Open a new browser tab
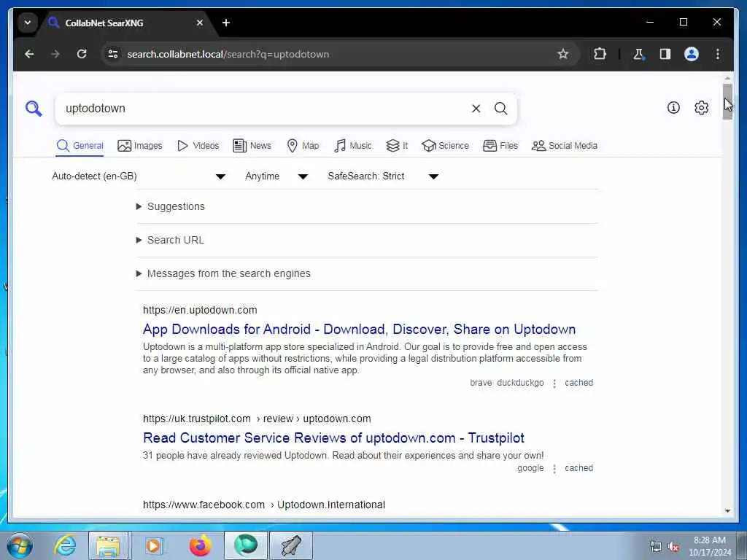The image size is (747, 560). [226, 23]
